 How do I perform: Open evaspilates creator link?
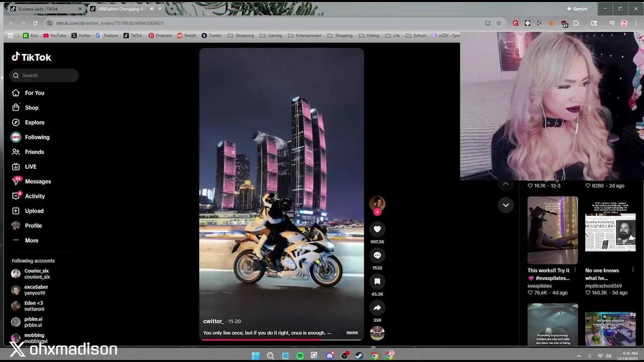[x=539, y=286]
